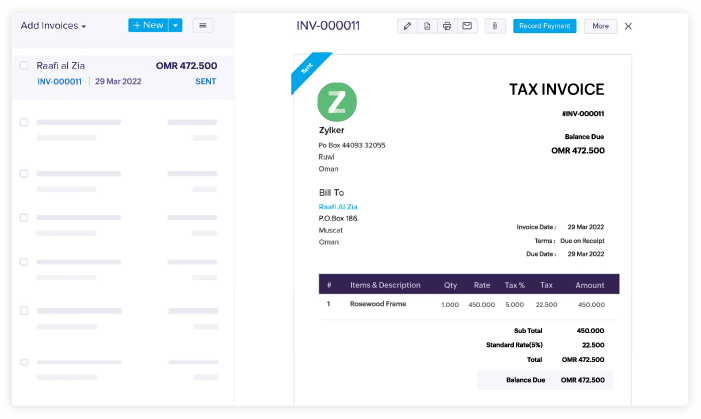Click the 22.500 tax cell in item row
Image resolution: width=701 pixels, height=419 pixels.
point(546,305)
